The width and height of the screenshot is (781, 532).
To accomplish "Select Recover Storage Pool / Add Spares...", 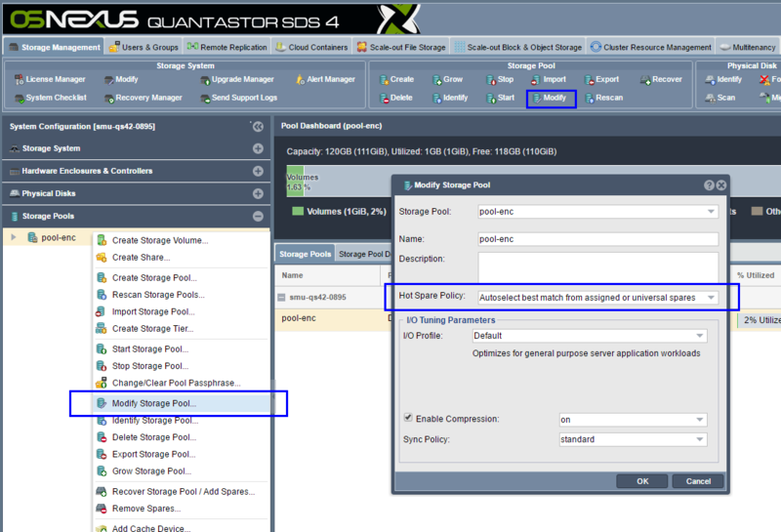I will (x=182, y=492).
